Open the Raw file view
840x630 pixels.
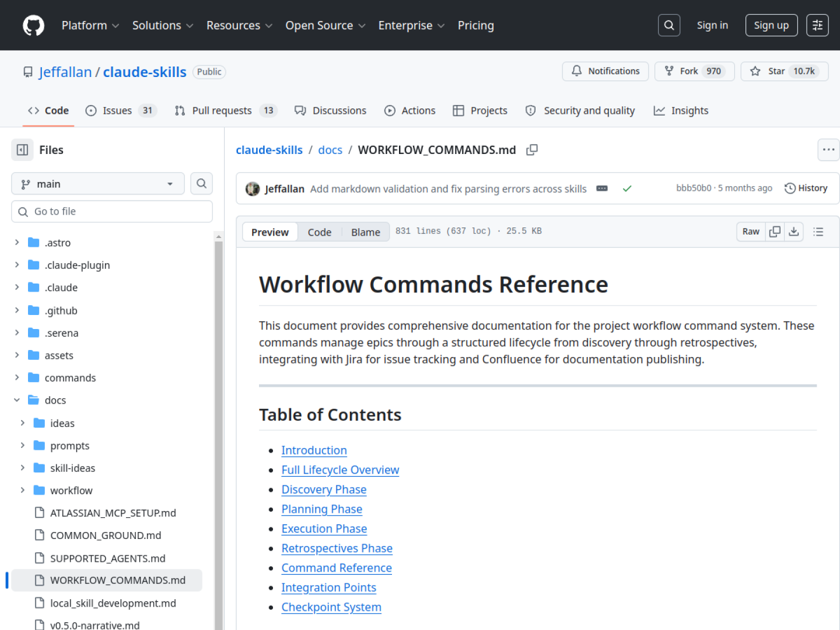[x=751, y=232]
